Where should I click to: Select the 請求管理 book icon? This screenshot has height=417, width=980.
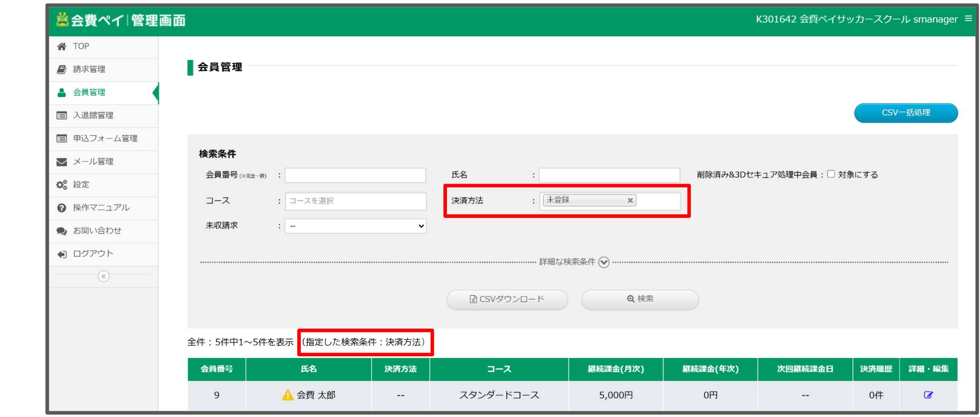click(62, 69)
